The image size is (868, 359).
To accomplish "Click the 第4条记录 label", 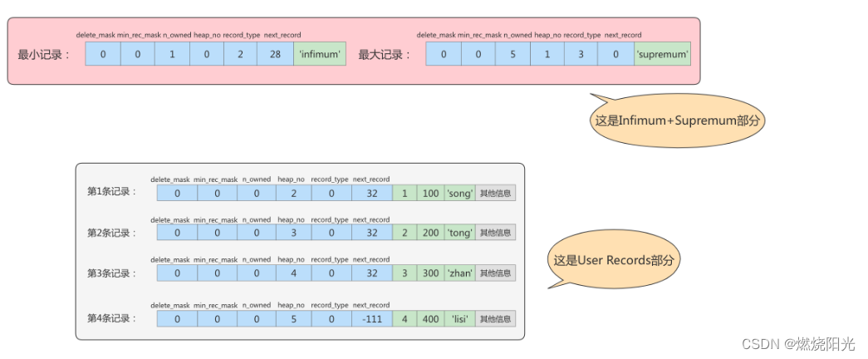I will (112, 318).
